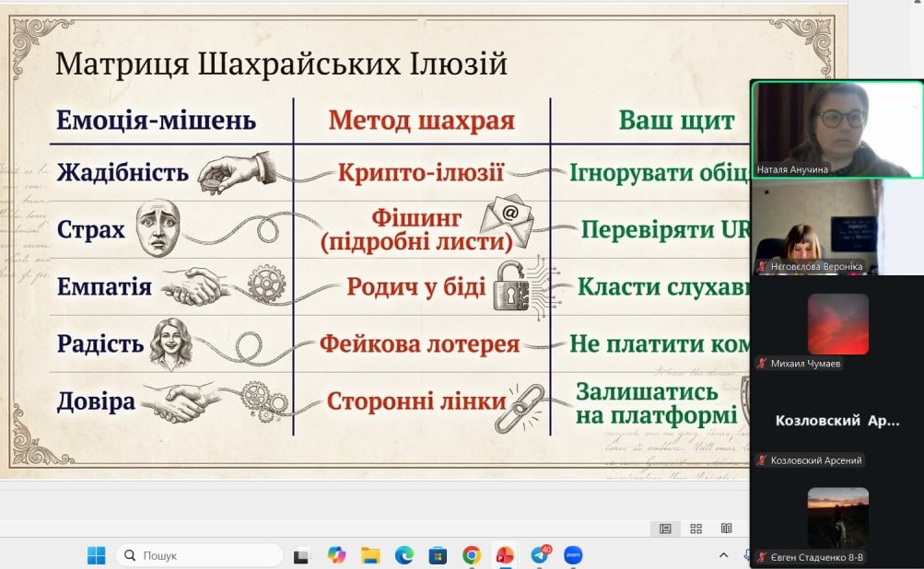This screenshot has height=569, width=924.
Task: Select Козловский Арсений's participant tile
Action: (836, 421)
